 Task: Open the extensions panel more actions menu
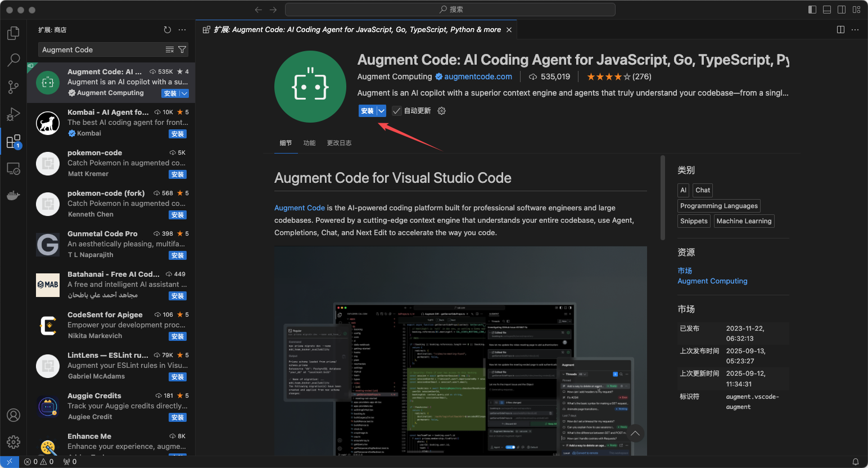click(182, 30)
